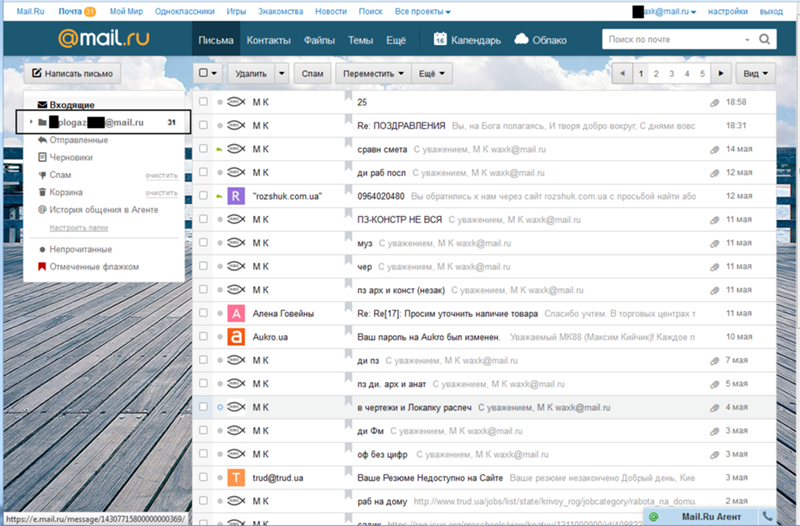Open dropdown arrow next to Удалить

click(282, 73)
